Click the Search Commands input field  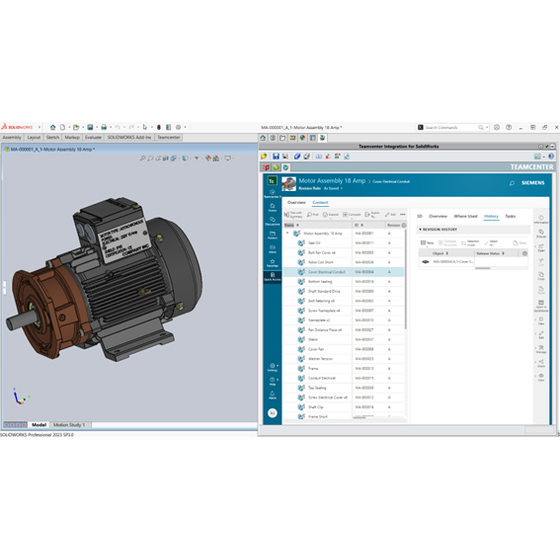pos(451,128)
